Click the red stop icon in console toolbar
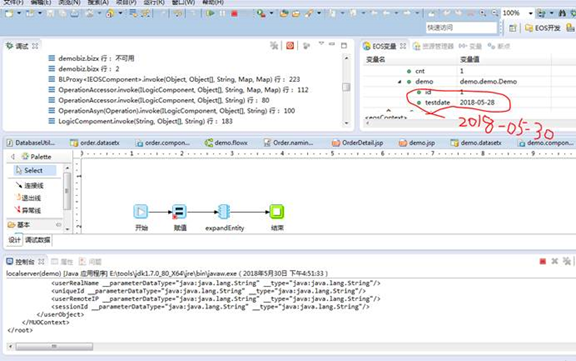This screenshot has width=576, height=361. [x=543, y=261]
